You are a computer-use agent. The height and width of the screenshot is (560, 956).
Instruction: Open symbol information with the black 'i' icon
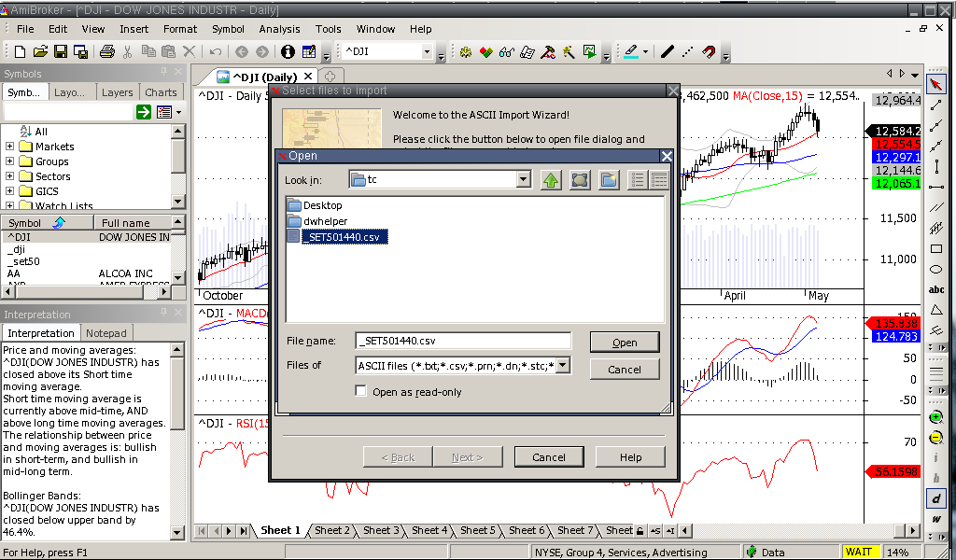click(x=288, y=51)
